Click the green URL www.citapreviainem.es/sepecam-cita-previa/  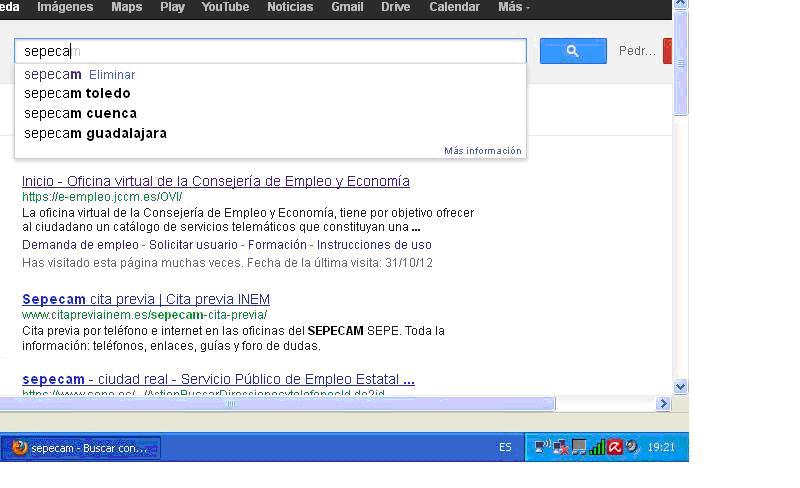tap(144, 315)
